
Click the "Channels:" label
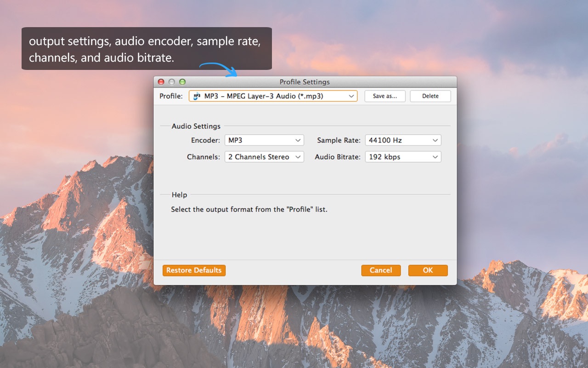pos(204,157)
